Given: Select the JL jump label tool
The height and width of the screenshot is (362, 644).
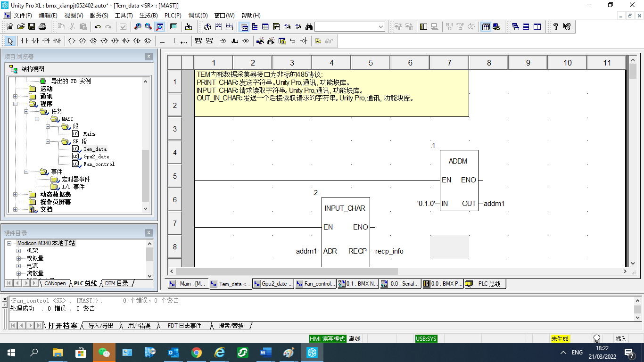Looking at the screenshot, I should coord(234,41).
